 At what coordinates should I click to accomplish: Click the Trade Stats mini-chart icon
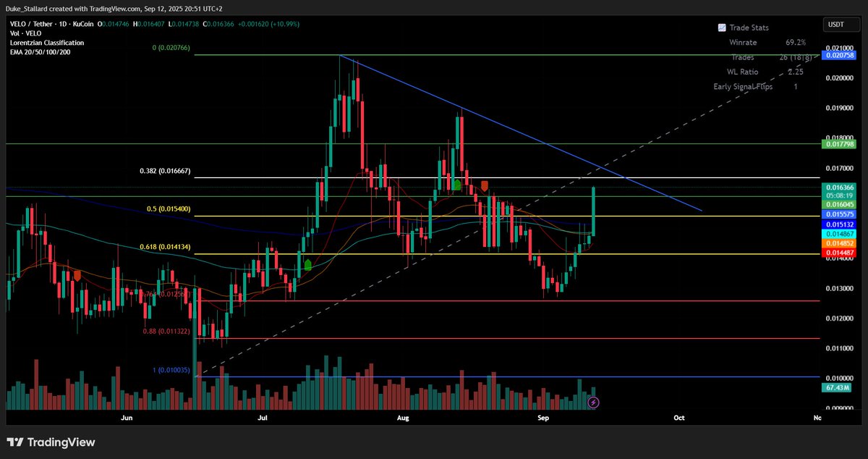pos(721,27)
